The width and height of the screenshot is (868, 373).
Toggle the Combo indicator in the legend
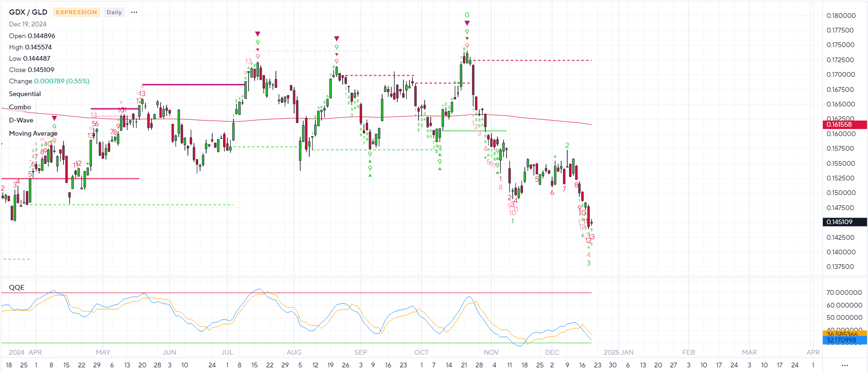(x=20, y=107)
